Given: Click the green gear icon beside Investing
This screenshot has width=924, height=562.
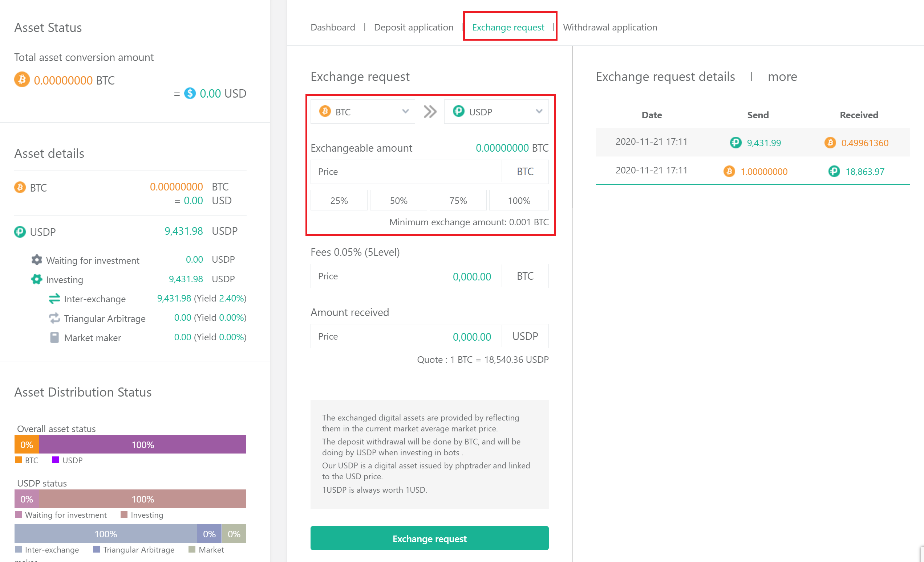Looking at the screenshot, I should pos(37,279).
